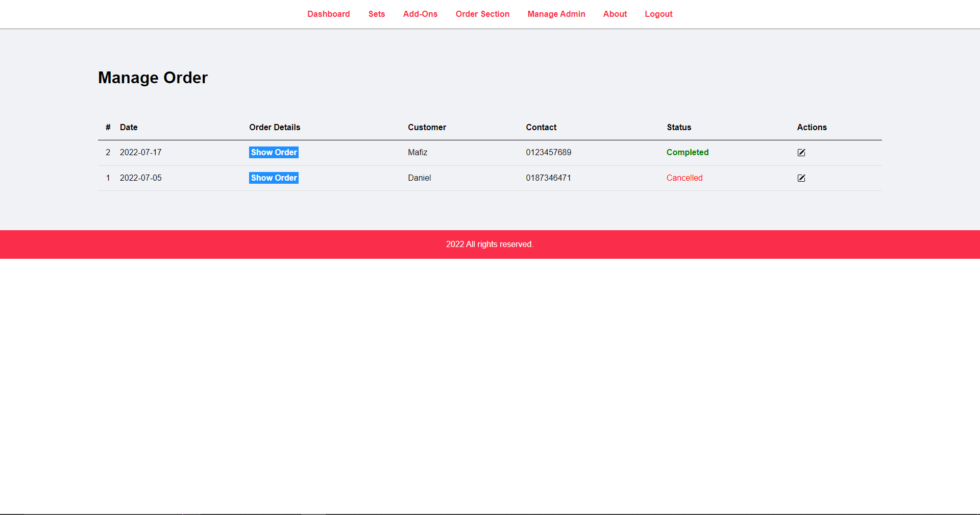
Task: Edit the order for customer Mafiz
Action: pyautogui.click(x=801, y=153)
